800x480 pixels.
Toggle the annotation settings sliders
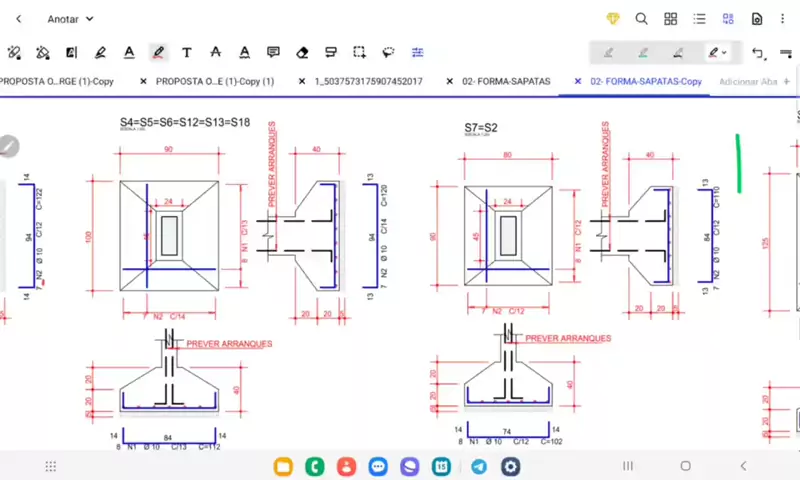[x=417, y=52]
